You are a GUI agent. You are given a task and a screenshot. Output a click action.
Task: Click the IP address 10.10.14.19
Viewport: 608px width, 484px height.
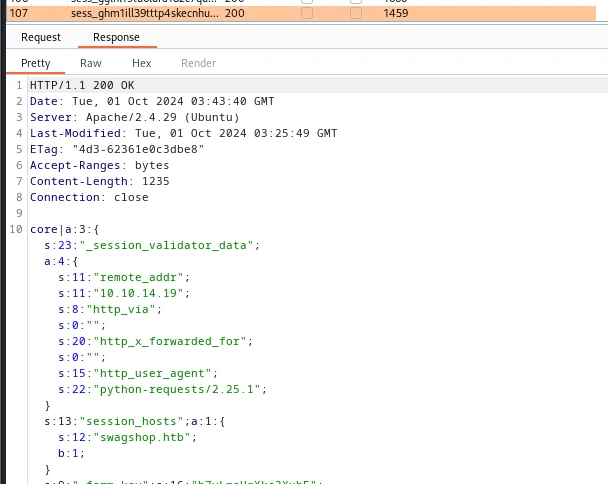pyautogui.click(x=138, y=293)
